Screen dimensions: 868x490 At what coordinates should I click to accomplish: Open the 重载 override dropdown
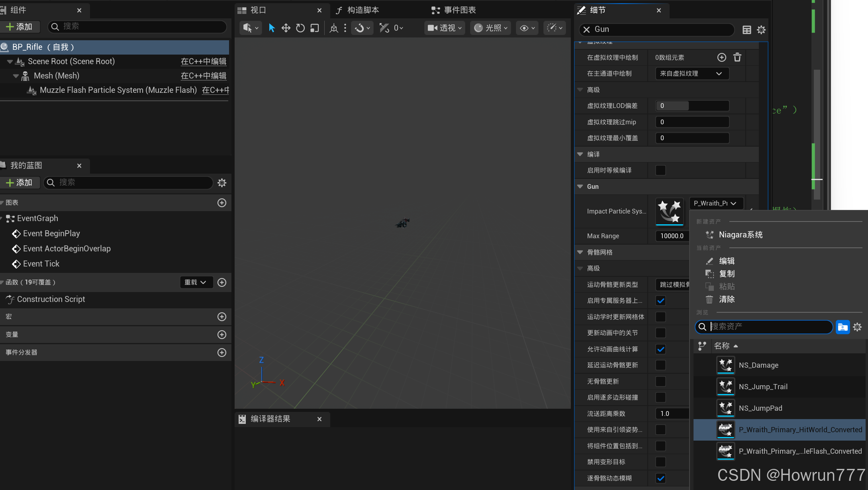point(195,282)
